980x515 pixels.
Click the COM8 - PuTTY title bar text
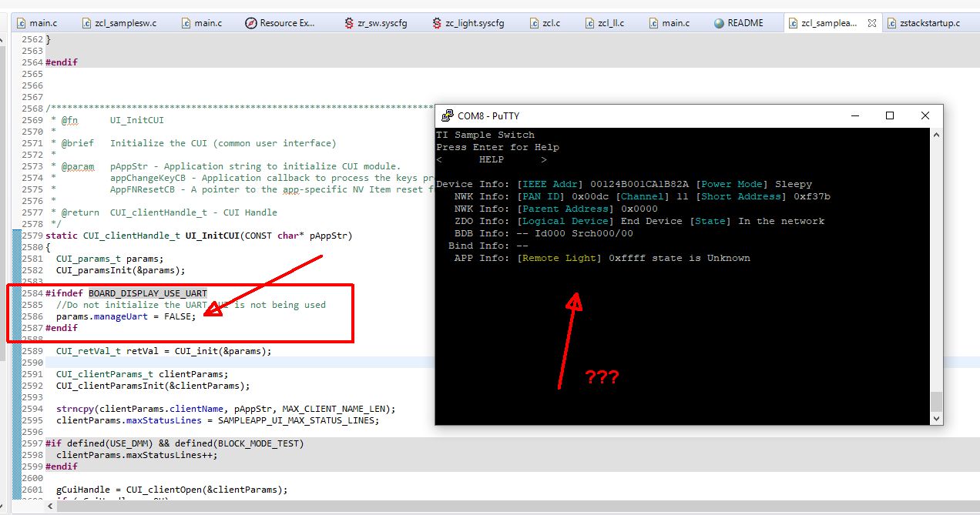(488, 115)
